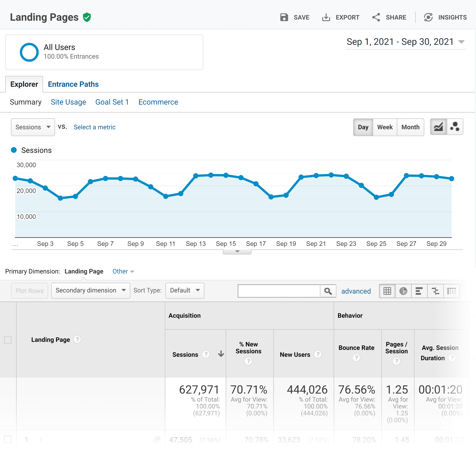Switch to line chart visualization
The width and height of the screenshot is (476, 451).
point(438,127)
